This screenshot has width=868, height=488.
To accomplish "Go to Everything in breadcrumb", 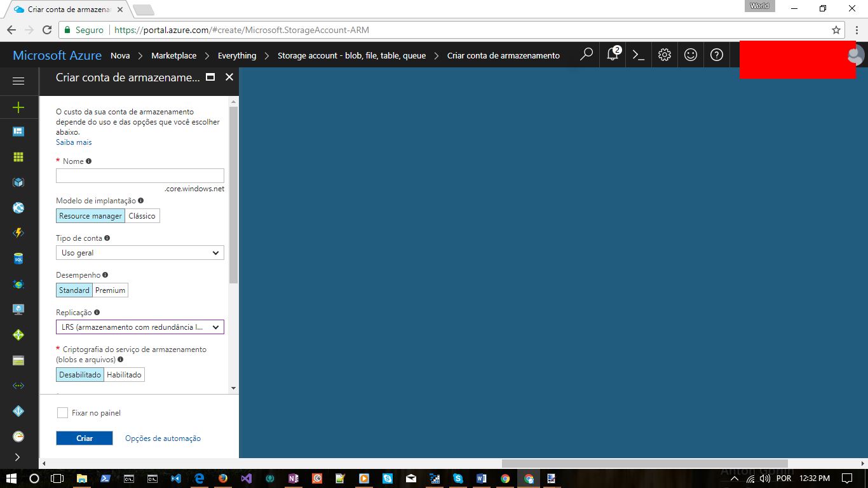I will [x=237, y=56].
